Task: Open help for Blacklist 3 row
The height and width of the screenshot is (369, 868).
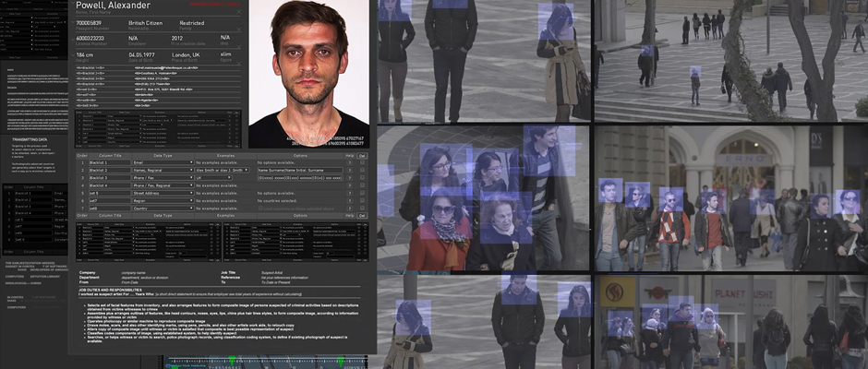Action: click(349, 178)
